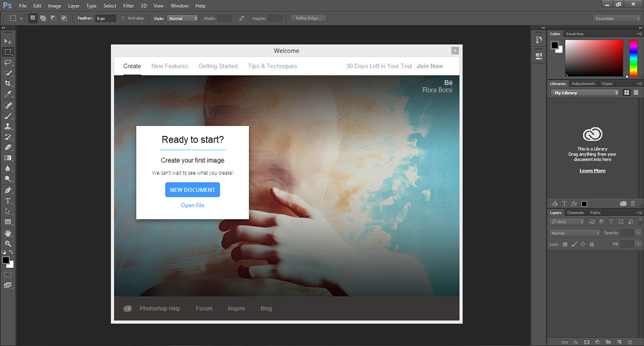Select the Horizontal Type tool

coord(8,201)
